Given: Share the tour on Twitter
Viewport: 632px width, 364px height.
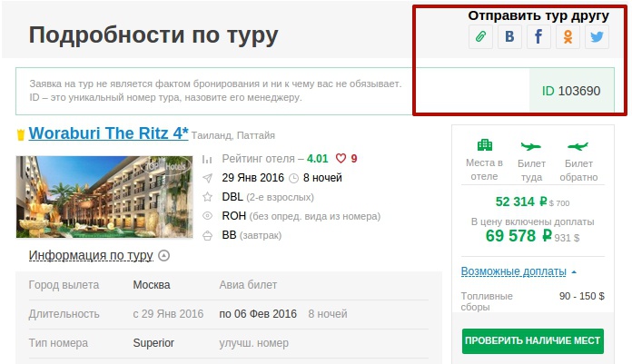Looking at the screenshot, I should tap(597, 36).
